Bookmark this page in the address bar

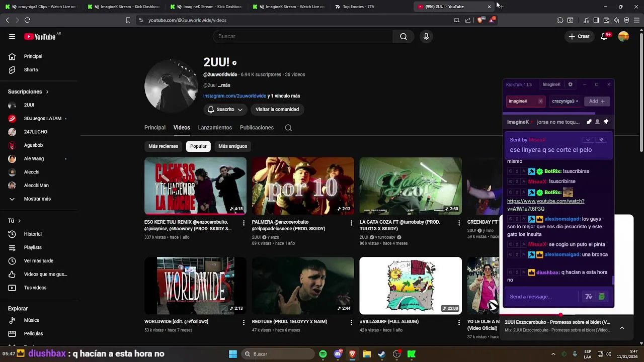(128, 20)
